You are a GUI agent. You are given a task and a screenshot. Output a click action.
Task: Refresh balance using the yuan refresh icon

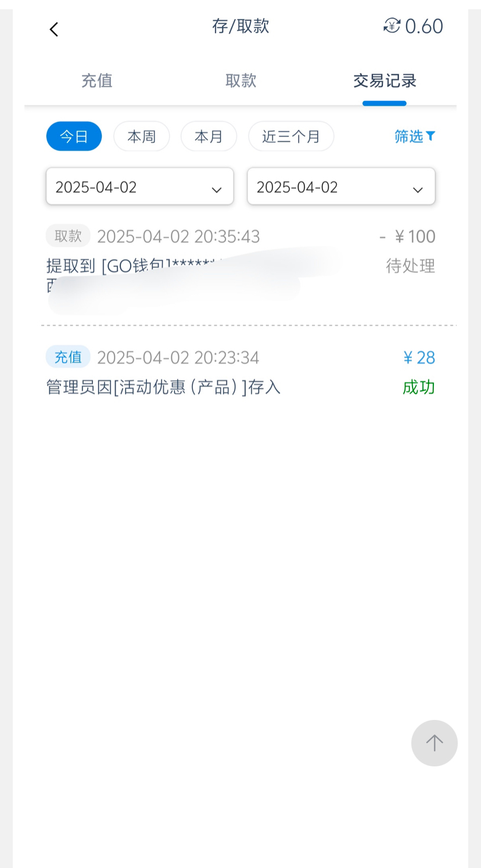click(x=392, y=26)
